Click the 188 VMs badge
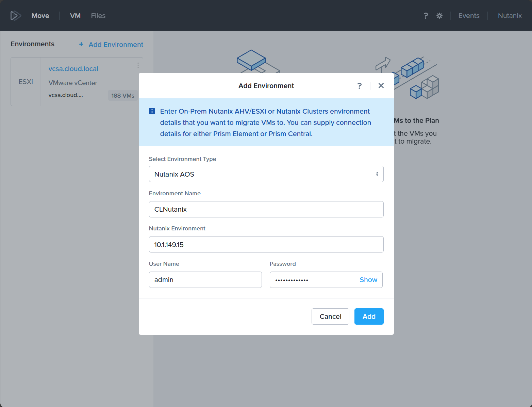Image resolution: width=532 pixels, height=407 pixels. pyautogui.click(x=123, y=96)
